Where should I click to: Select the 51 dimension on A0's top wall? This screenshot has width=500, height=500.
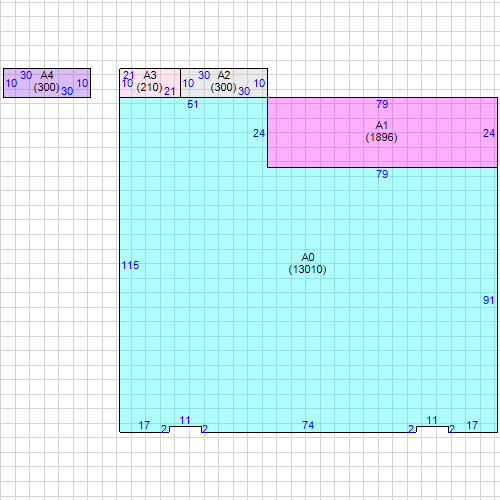(x=193, y=104)
